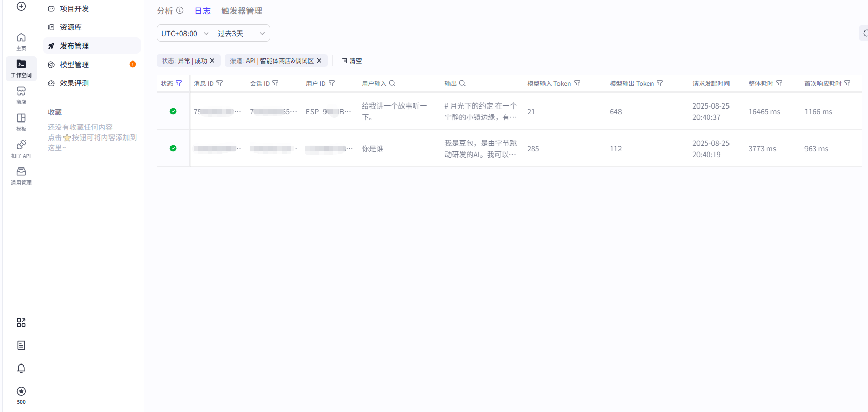
Task: Click the filter icon beside 模型输出 Token
Action: point(660,83)
